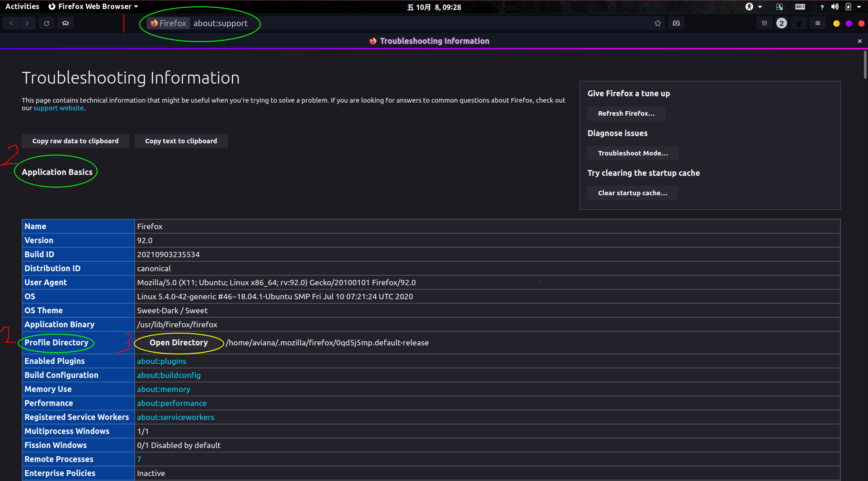
Task: Start Troubleshoot Mode
Action: [633, 153]
